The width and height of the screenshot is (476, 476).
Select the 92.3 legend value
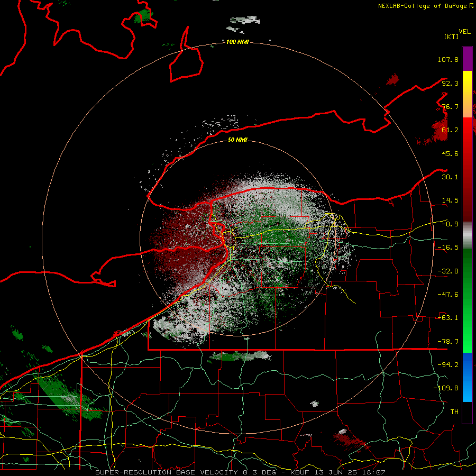point(450,83)
